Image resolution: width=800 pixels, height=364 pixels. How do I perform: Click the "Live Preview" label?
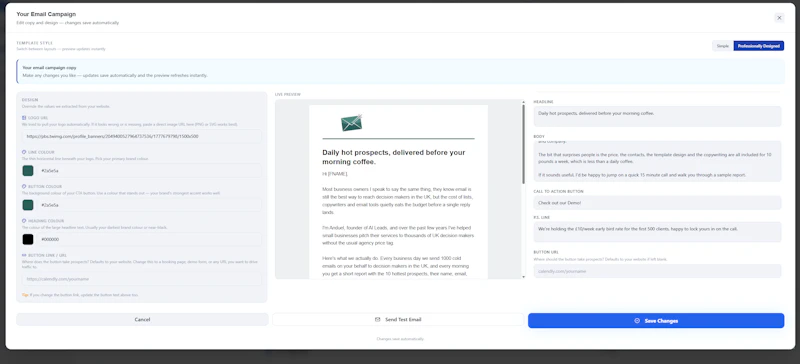[x=288, y=94]
